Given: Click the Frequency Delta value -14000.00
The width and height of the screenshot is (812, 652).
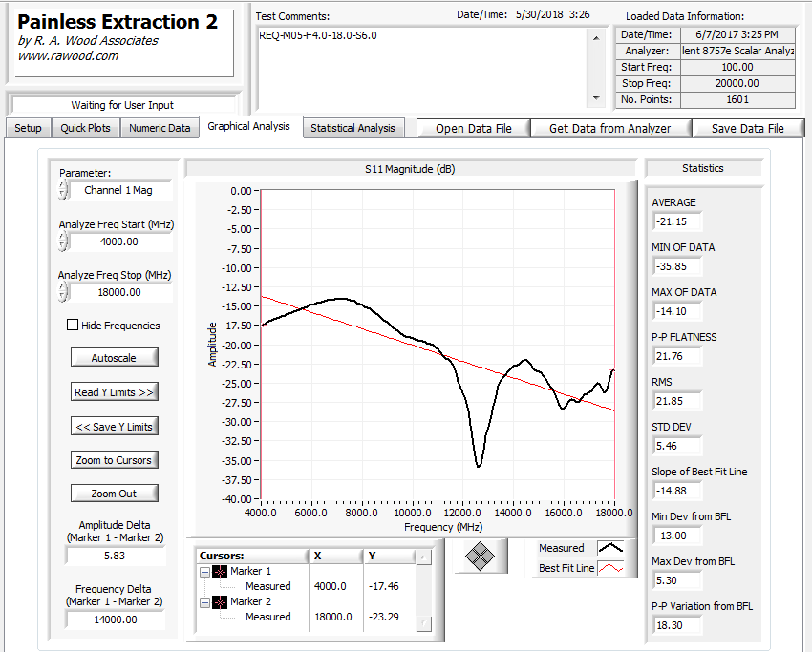Looking at the screenshot, I should point(115,620).
